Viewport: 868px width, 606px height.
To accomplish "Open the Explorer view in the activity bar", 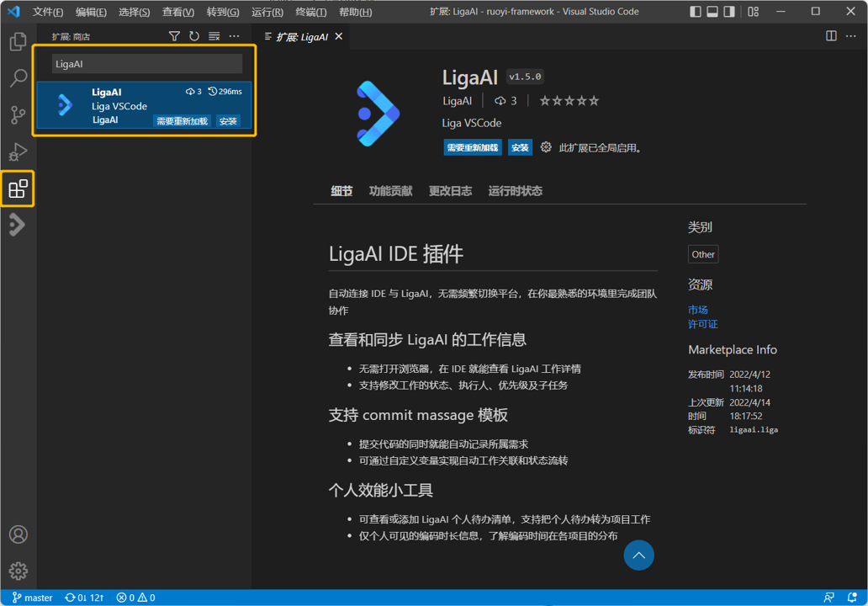I will [18, 40].
